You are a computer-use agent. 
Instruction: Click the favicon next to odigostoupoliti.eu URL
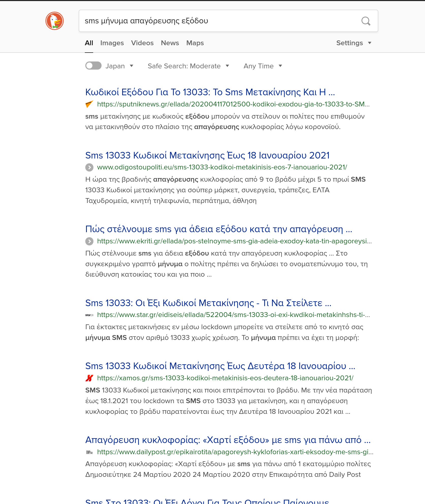[x=89, y=167]
